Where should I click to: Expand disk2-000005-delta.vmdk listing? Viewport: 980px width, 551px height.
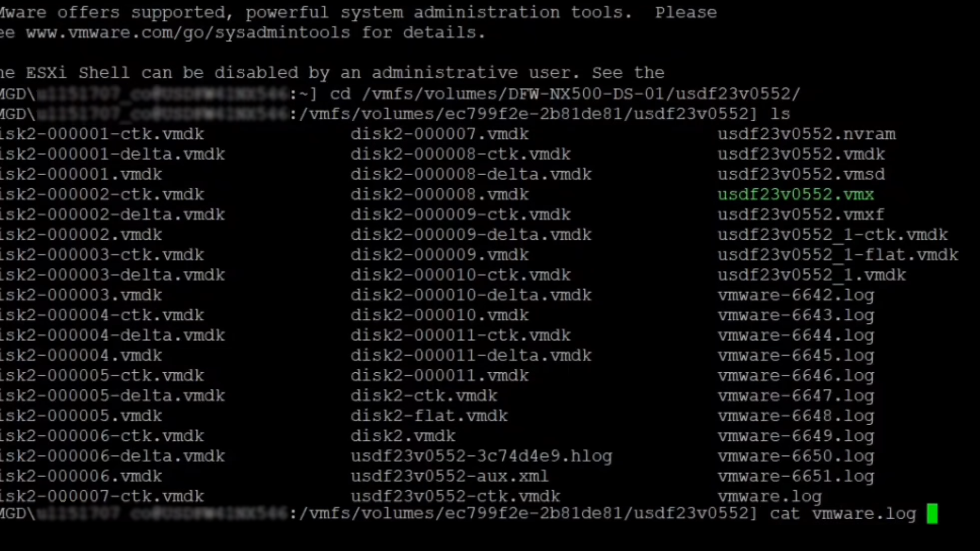pyautogui.click(x=112, y=396)
